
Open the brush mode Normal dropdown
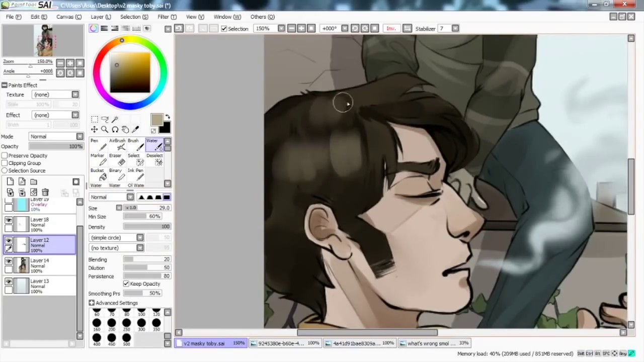pos(111,197)
